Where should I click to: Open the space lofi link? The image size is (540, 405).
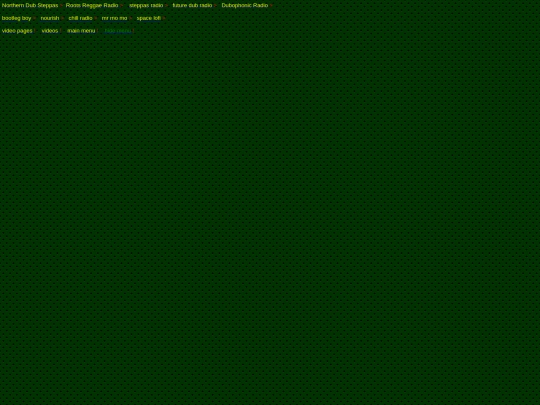149,18
